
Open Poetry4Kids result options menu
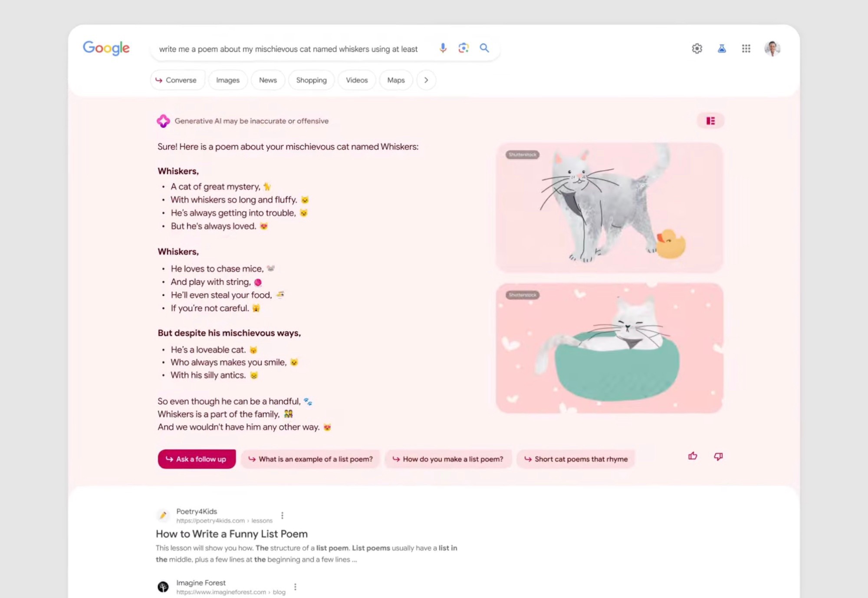(282, 515)
